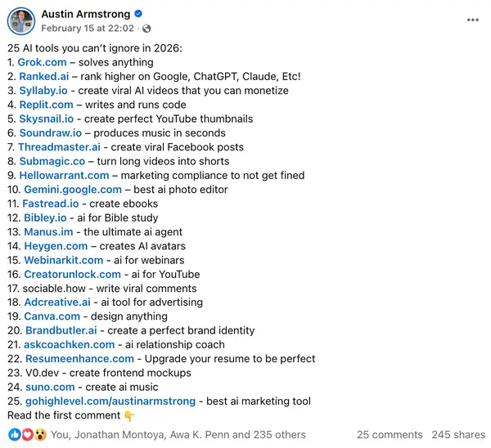Viewport: 491px width, 448px height.
Task: Open the three-dot post options menu
Action: tap(473, 20)
